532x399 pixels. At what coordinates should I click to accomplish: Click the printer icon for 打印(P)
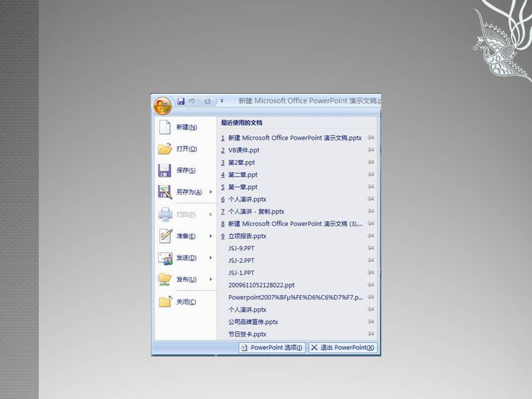[165, 214]
